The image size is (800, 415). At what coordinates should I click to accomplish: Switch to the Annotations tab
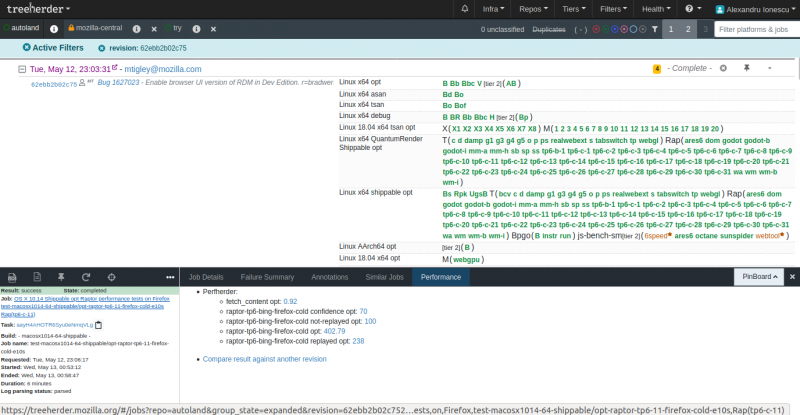[x=330, y=277]
